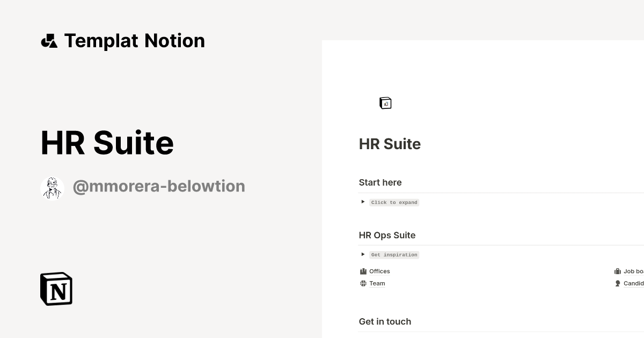Click the Notion logo at bottom left
Image resolution: width=644 pixels, height=338 pixels.
pos(55,289)
